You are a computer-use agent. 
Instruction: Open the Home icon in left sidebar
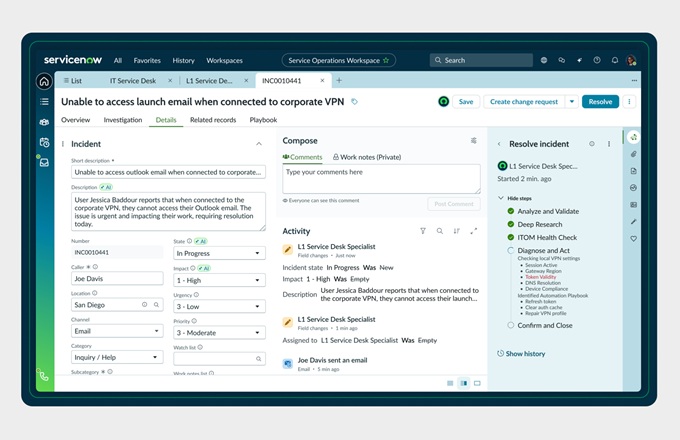[44, 81]
